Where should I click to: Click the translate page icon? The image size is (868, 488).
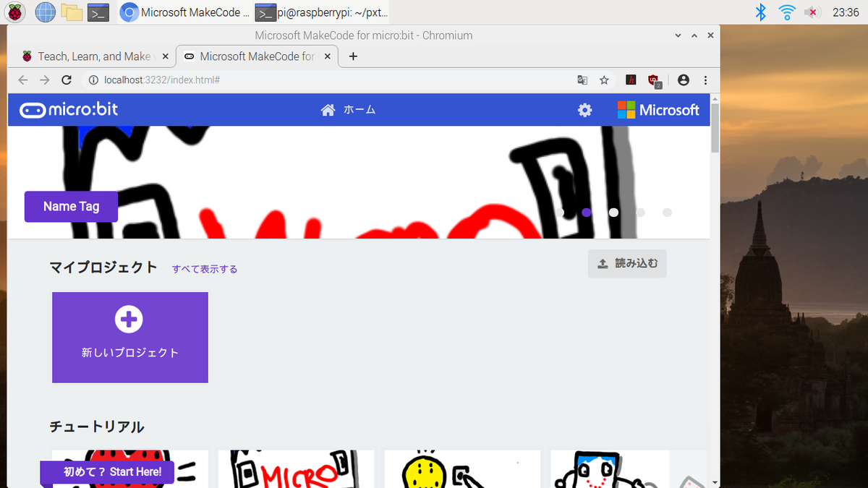pyautogui.click(x=582, y=80)
